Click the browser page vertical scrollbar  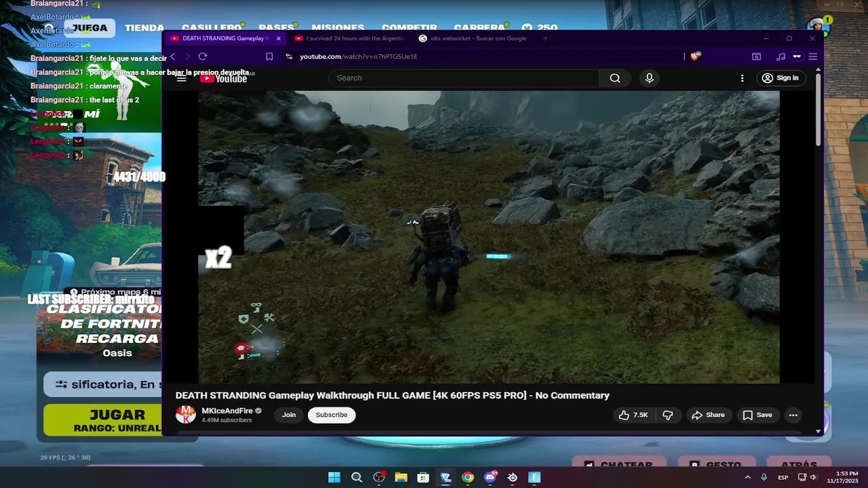click(818, 108)
